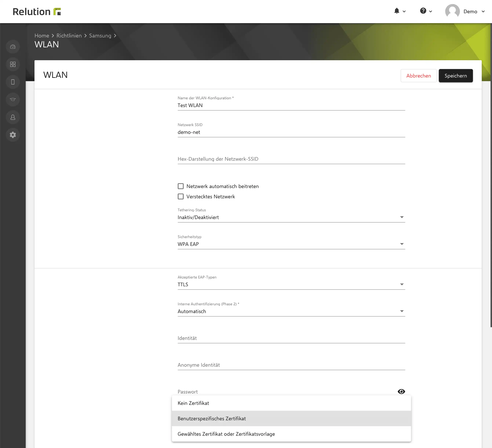Expand the Demo user menu chevron
This screenshot has height=448, width=492.
pyautogui.click(x=483, y=12)
